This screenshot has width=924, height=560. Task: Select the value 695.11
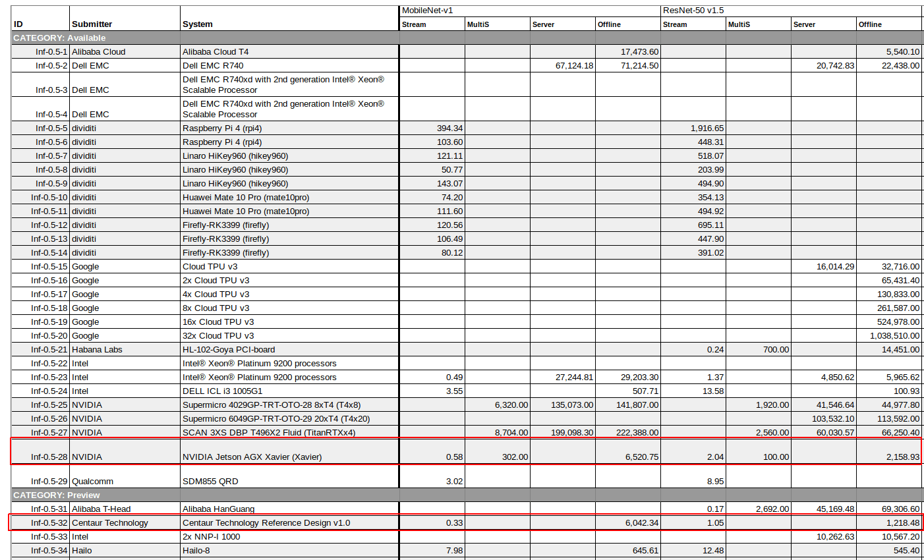pos(710,225)
